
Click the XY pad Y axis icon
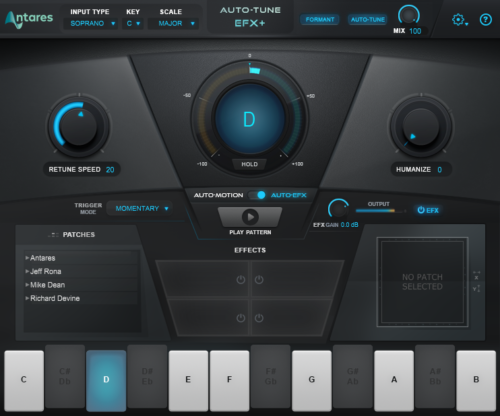point(476,289)
